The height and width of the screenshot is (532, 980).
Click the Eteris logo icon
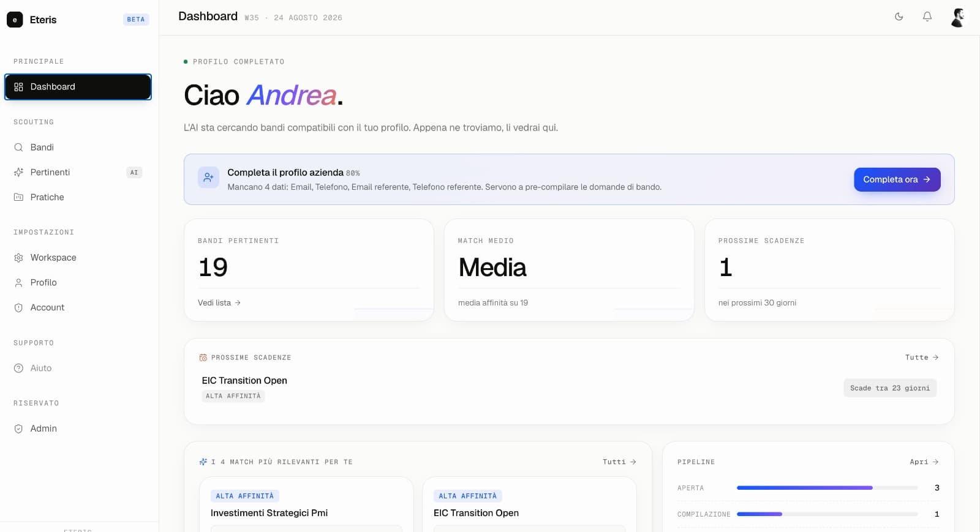click(15, 20)
